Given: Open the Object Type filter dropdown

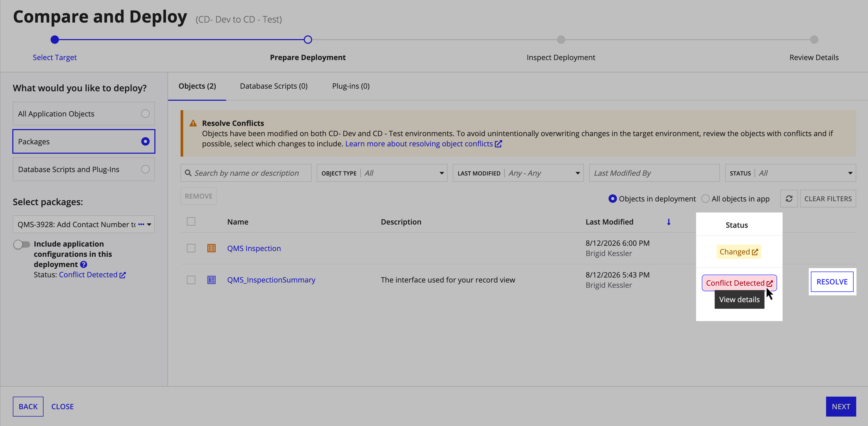Looking at the screenshot, I should (382, 173).
